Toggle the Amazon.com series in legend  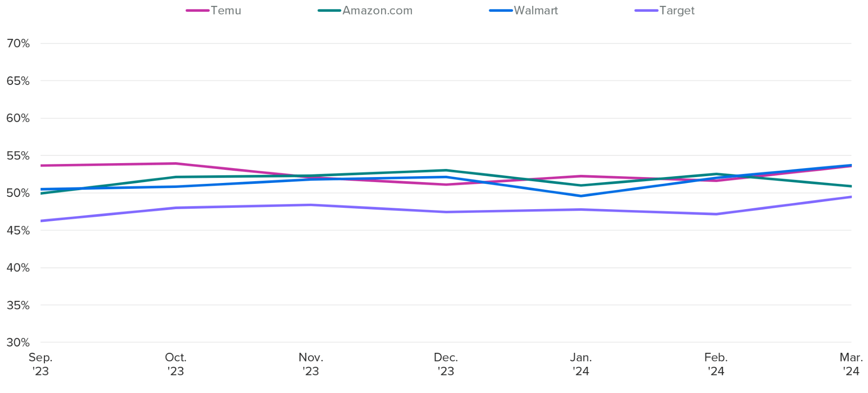(x=377, y=10)
